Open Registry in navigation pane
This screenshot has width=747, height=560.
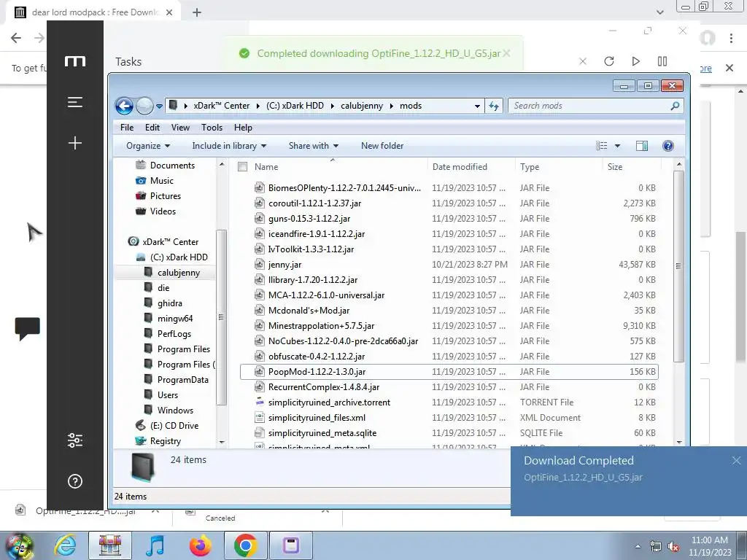[x=165, y=441]
